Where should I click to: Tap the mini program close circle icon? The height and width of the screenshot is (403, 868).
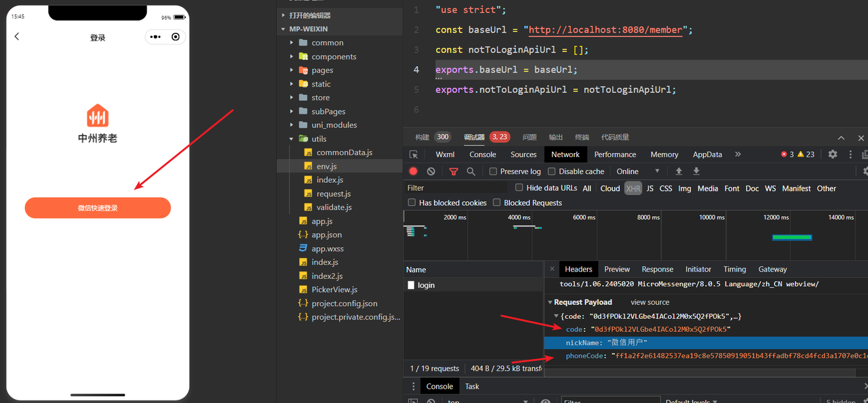coord(176,37)
